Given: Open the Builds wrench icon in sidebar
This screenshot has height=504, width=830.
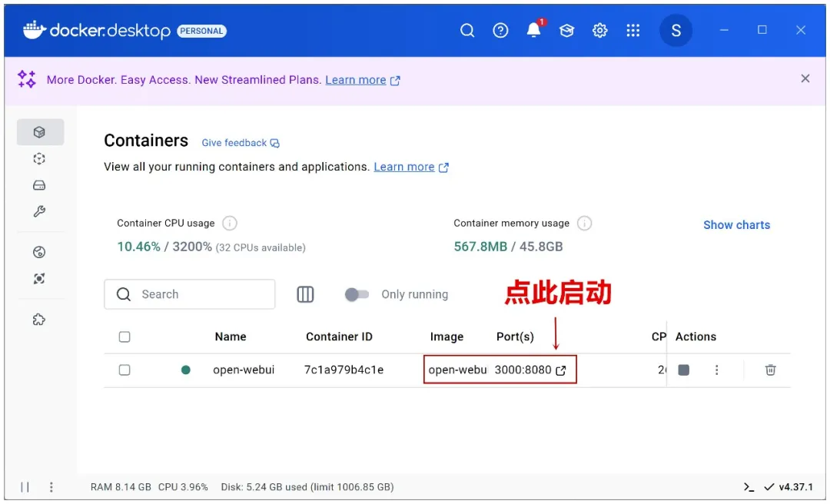Looking at the screenshot, I should pyautogui.click(x=39, y=212).
